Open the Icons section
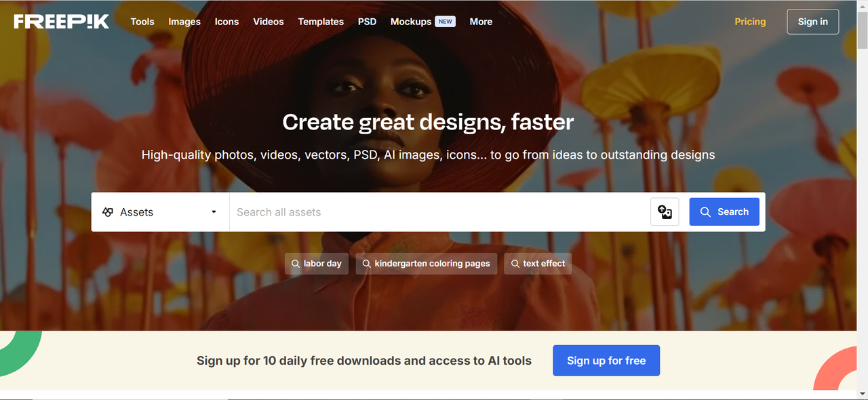The height and width of the screenshot is (400, 868). tap(226, 22)
